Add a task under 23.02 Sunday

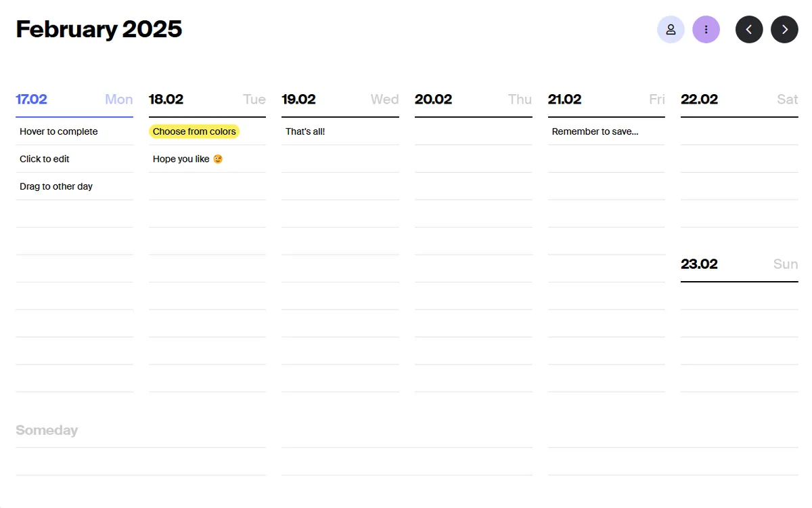tap(739, 296)
